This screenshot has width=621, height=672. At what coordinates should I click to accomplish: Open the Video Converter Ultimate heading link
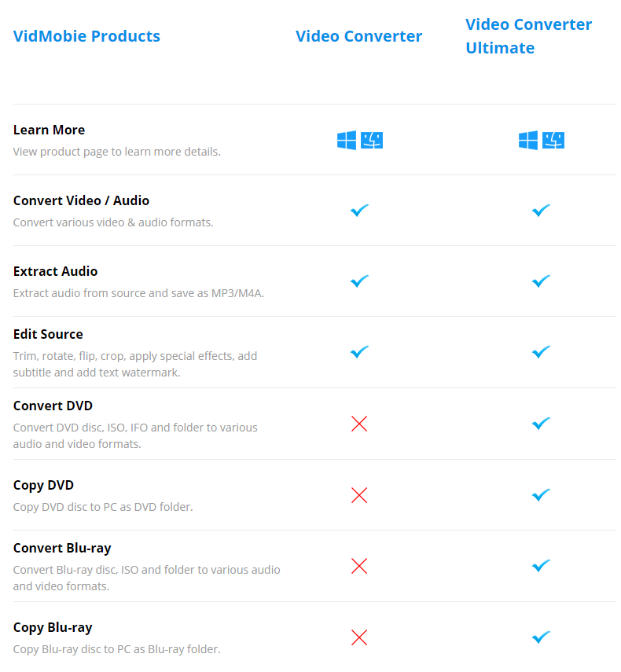(528, 36)
